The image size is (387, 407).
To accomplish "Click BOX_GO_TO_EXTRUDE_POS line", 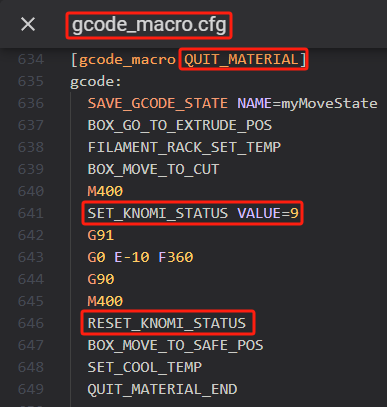I will [180, 125].
